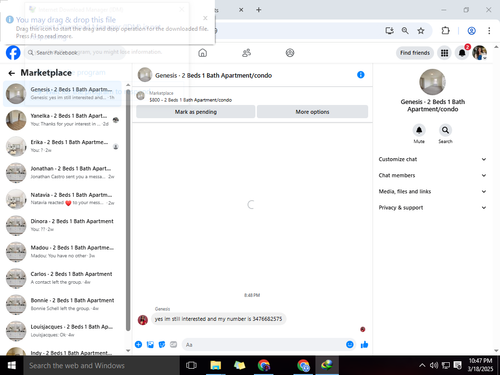Mute the conversation bell icon
Image resolution: width=500 pixels, height=375 pixels.
click(419, 130)
